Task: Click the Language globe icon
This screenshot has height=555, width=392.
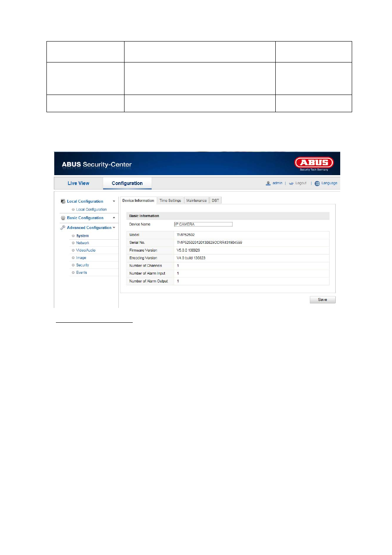Action: point(317,183)
